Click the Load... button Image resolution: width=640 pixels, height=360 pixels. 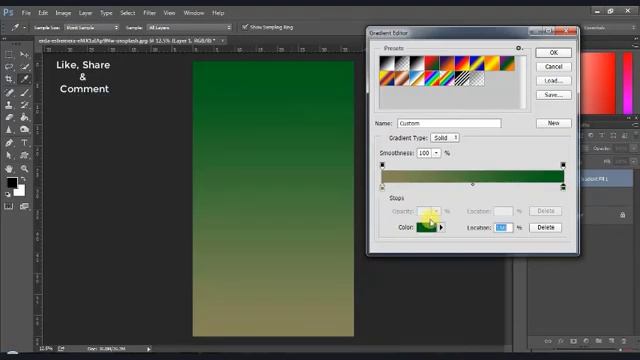click(553, 81)
